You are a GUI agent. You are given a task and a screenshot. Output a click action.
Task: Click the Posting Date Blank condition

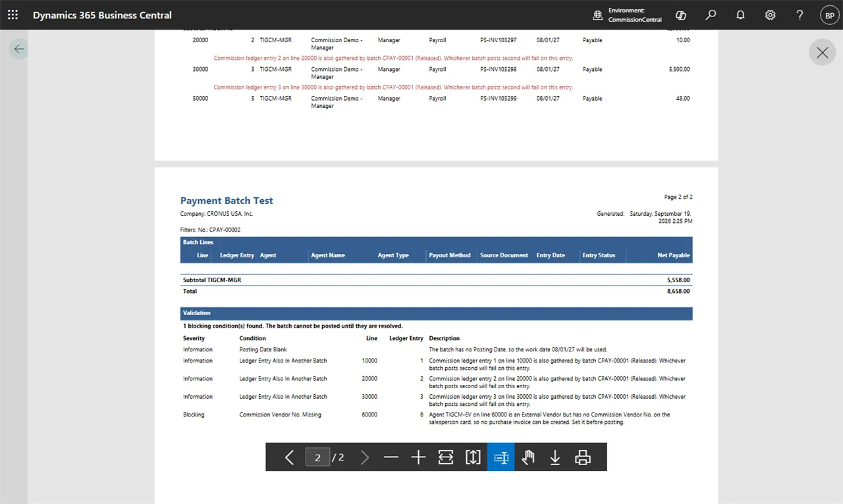[x=263, y=349]
